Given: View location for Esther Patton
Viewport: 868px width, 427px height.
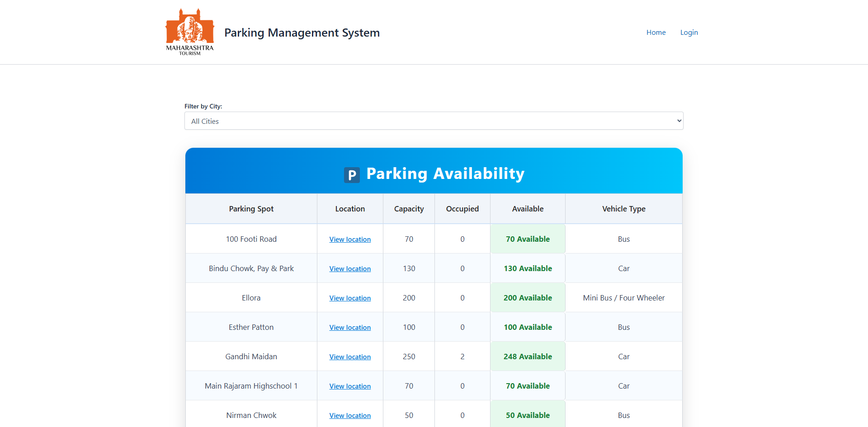Looking at the screenshot, I should (350, 327).
